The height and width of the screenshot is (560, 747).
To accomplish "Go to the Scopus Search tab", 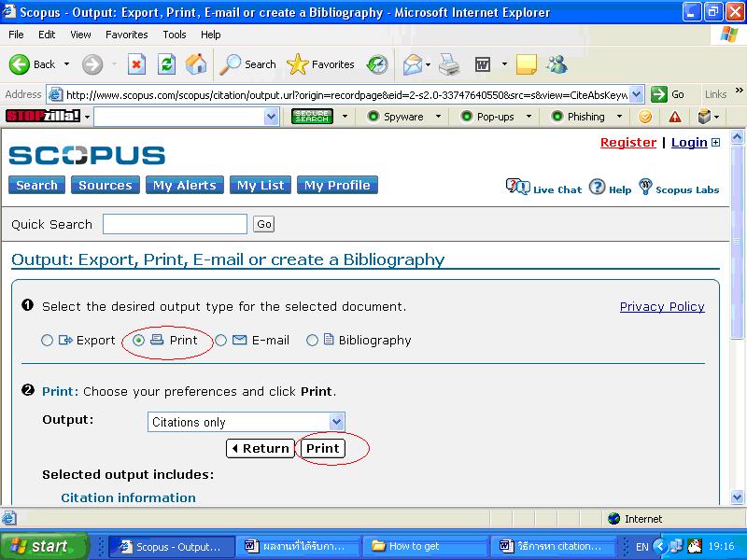I will 36,185.
